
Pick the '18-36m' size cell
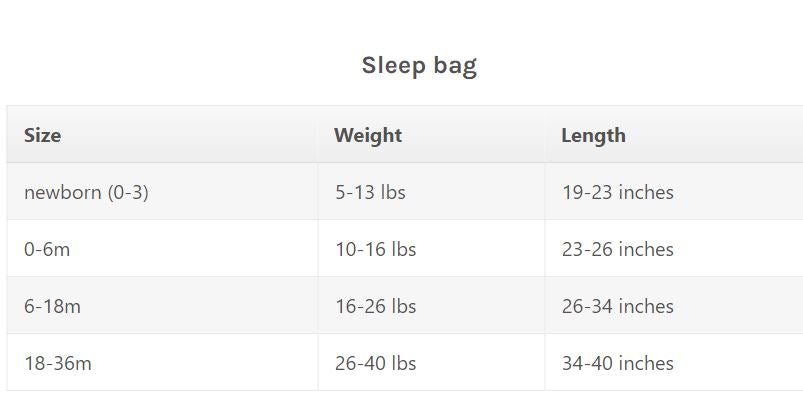[57, 363]
